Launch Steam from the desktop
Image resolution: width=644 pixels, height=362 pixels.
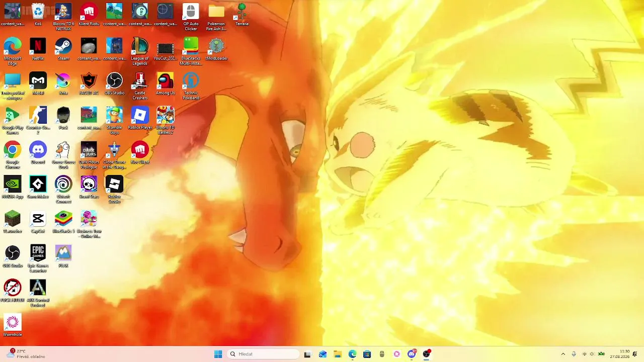(x=63, y=50)
